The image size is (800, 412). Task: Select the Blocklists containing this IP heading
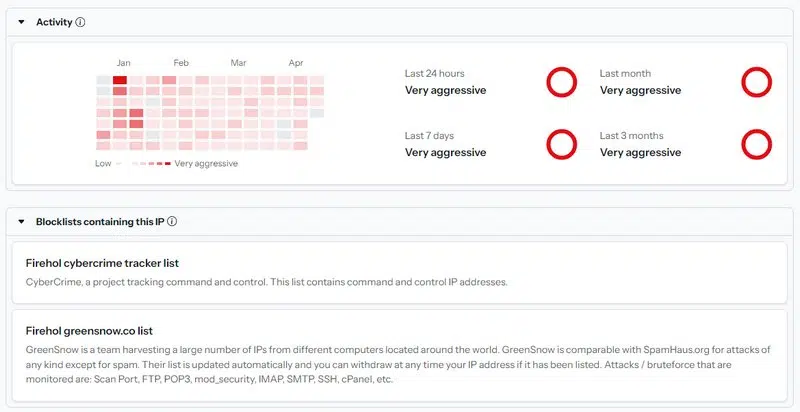pos(100,222)
